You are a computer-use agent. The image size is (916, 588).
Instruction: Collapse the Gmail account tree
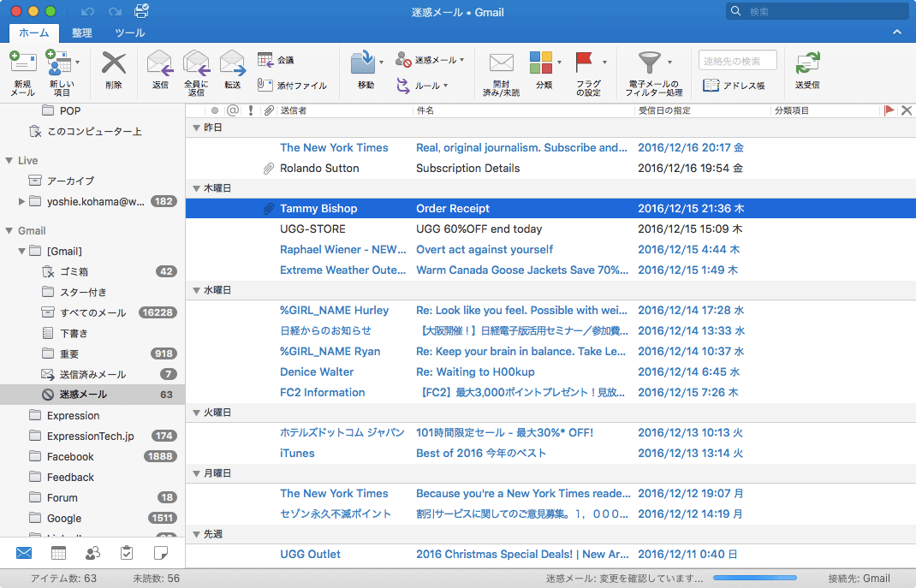click(x=9, y=231)
